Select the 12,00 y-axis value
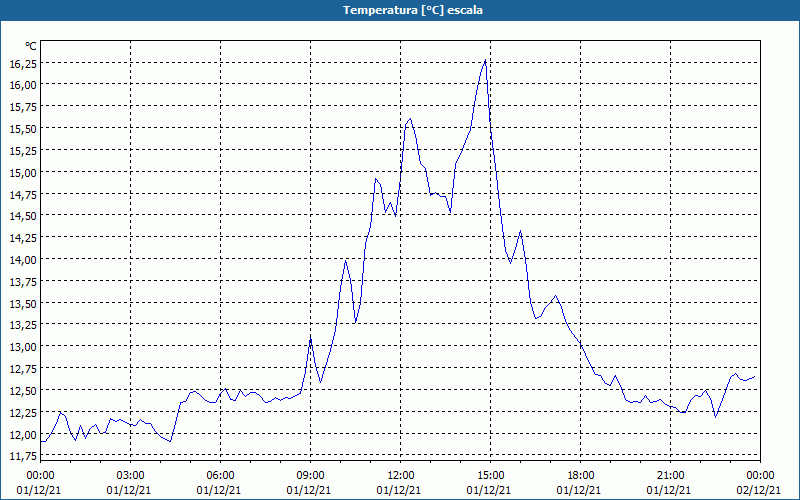The image size is (800, 500). pyautogui.click(x=23, y=434)
